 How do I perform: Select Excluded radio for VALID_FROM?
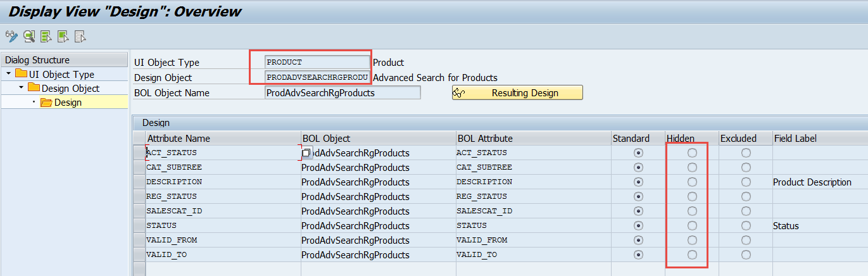[x=746, y=240]
